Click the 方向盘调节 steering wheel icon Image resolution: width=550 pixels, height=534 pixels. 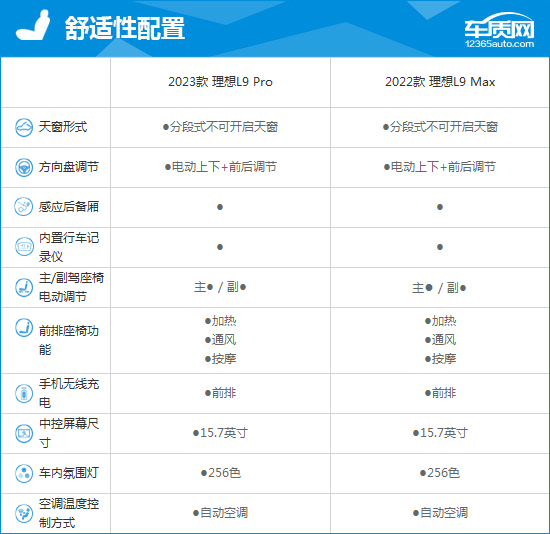tap(24, 167)
